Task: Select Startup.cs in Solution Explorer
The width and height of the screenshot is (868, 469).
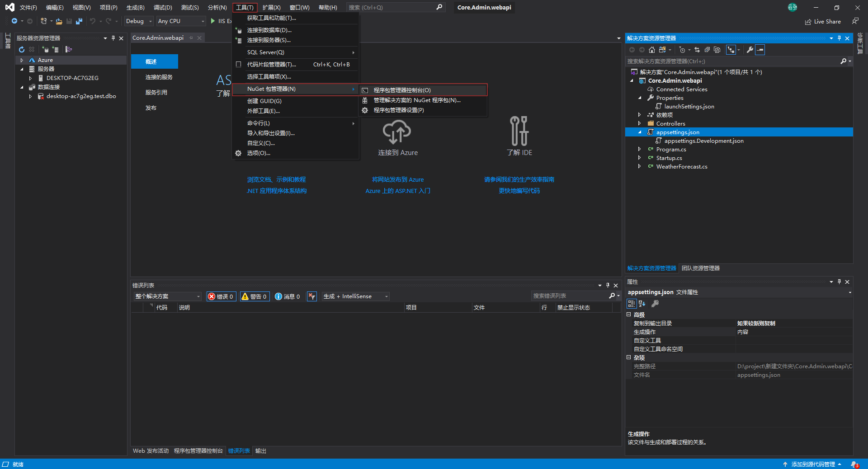Action: [669, 158]
